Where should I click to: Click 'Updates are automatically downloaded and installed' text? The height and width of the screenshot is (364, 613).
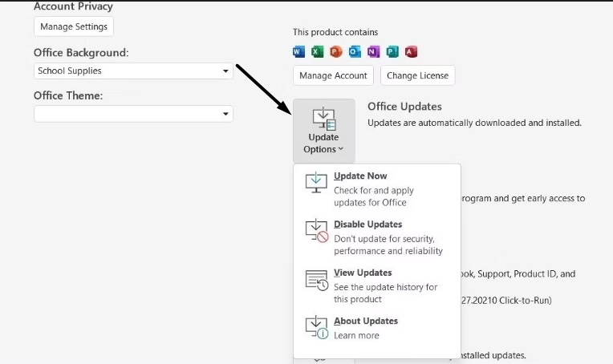[474, 123]
